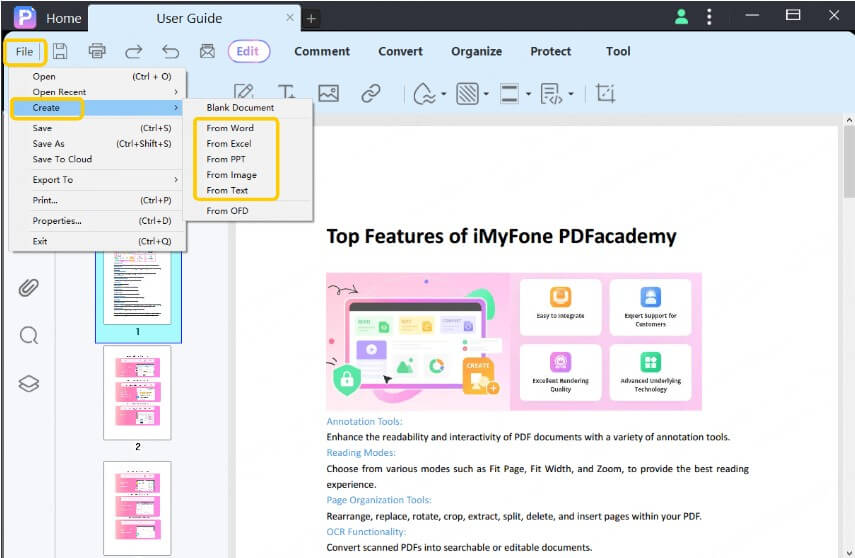This screenshot has width=855, height=558.
Task: Click the vertical scrollbar thumb
Action: 849,162
